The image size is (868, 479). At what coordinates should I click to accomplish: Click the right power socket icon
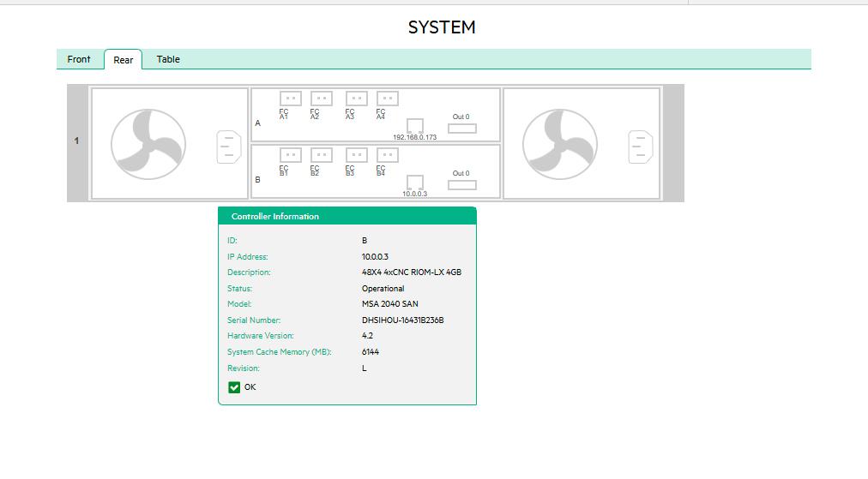coord(641,147)
